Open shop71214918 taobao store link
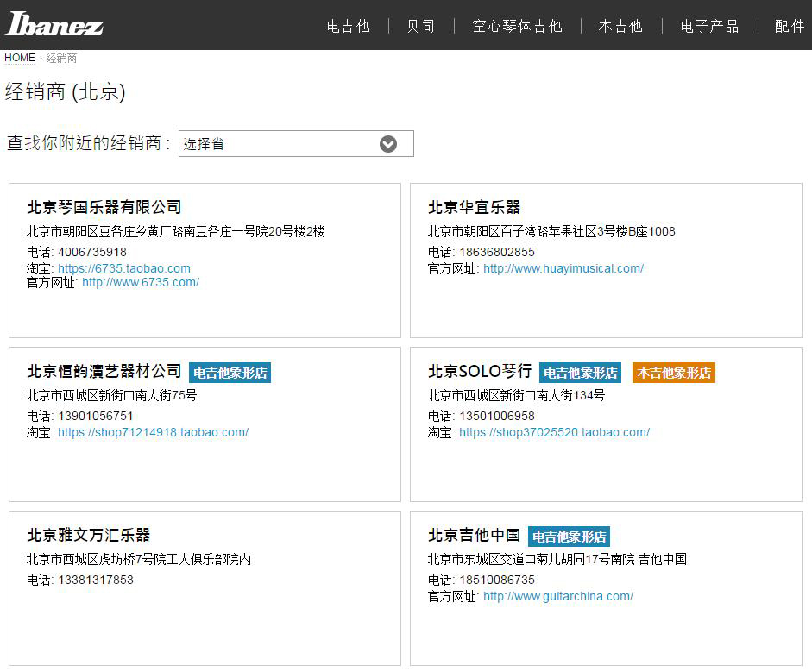Viewport: 812px width, 672px height. pyautogui.click(x=154, y=432)
